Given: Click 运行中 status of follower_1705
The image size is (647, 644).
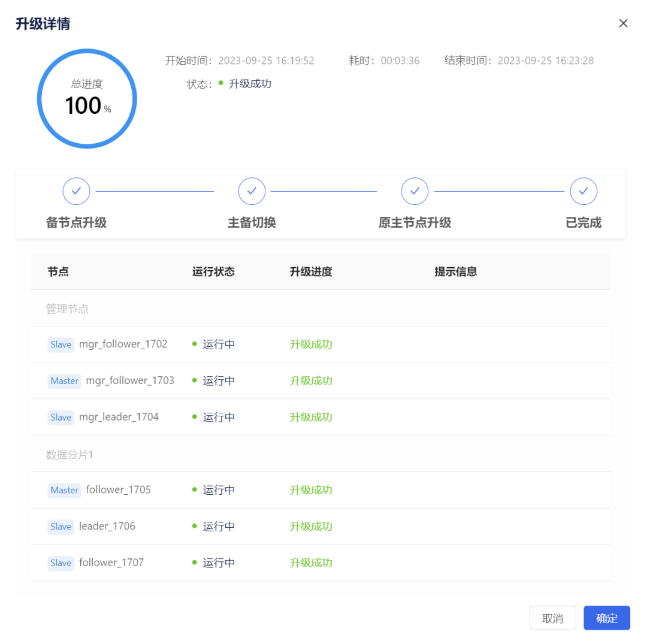Looking at the screenshot, I should click(x=219, y=490).
